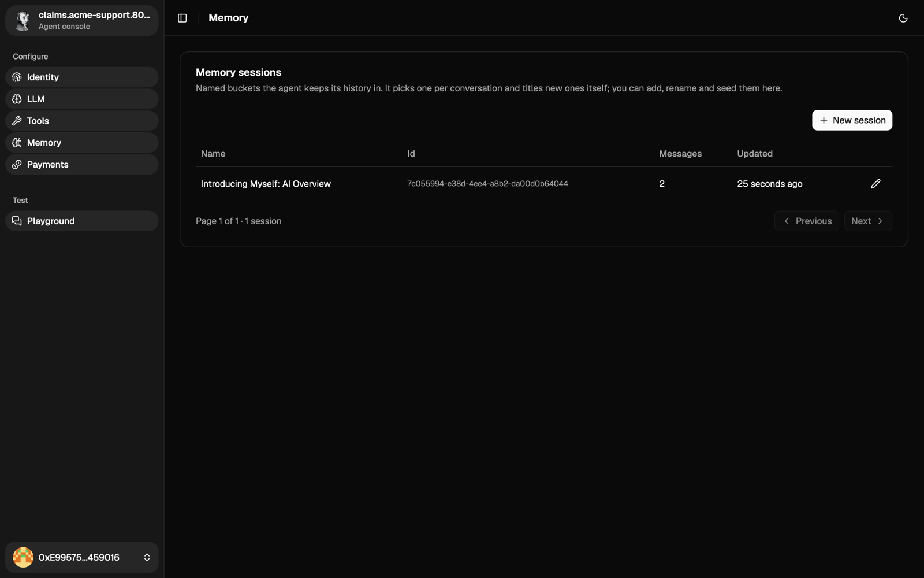
Task: Open the LLM settings page
Action: click(82, 99)
